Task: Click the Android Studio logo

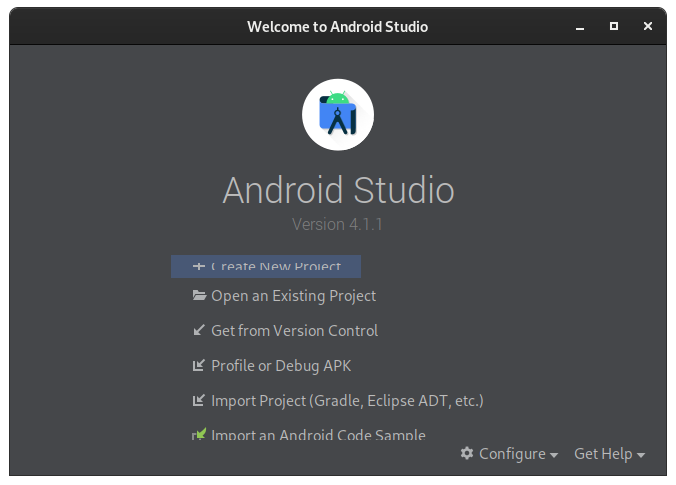Action: [x=338, y=115]
